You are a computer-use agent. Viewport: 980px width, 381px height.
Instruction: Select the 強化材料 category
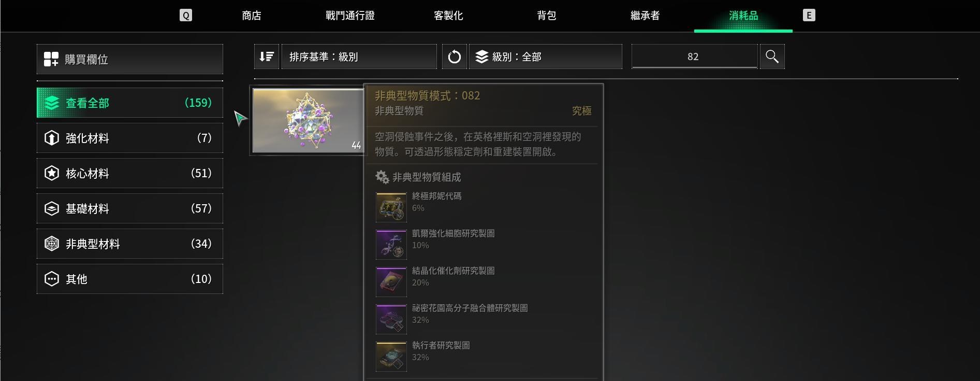coord(130,138)
